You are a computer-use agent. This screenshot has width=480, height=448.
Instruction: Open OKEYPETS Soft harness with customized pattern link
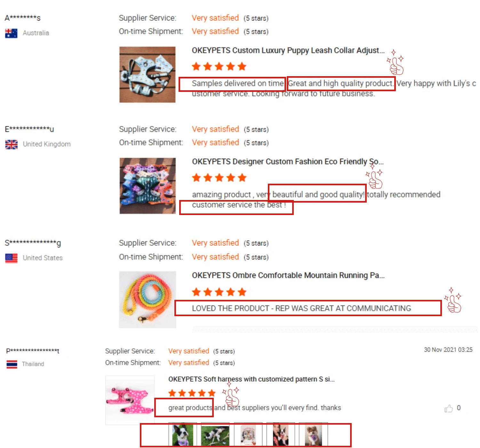pos(252,379)
